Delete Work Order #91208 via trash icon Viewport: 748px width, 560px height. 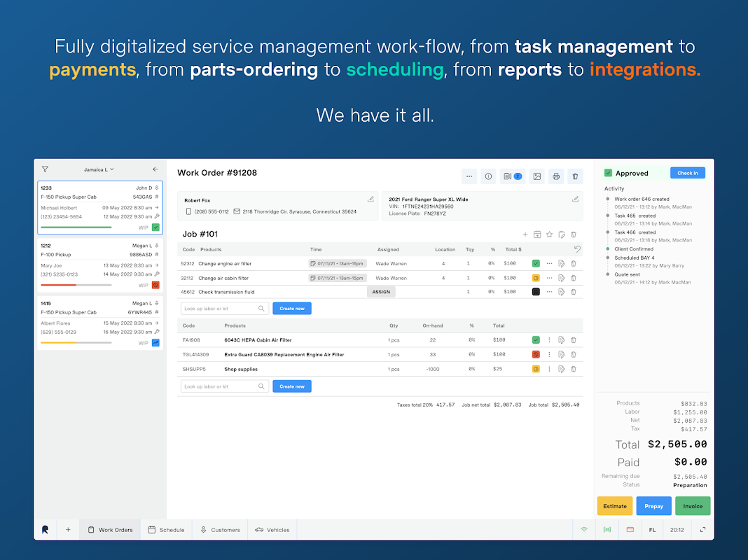click(x=575, y=176)
